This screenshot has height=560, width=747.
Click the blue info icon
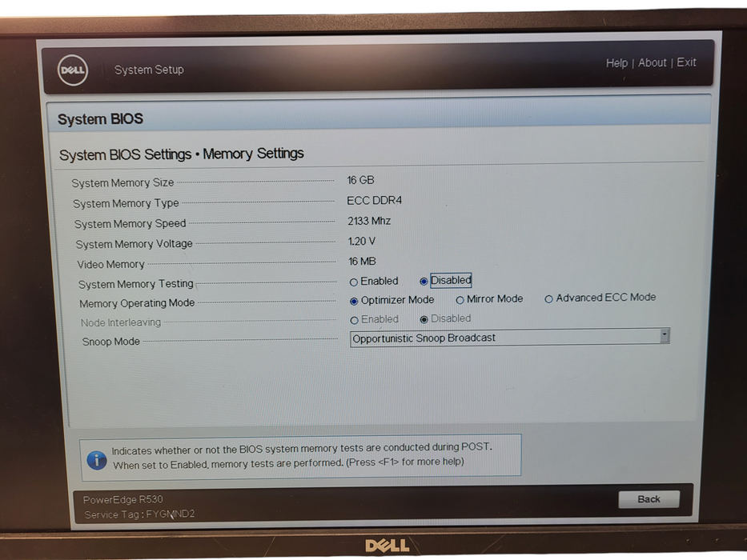97,460
